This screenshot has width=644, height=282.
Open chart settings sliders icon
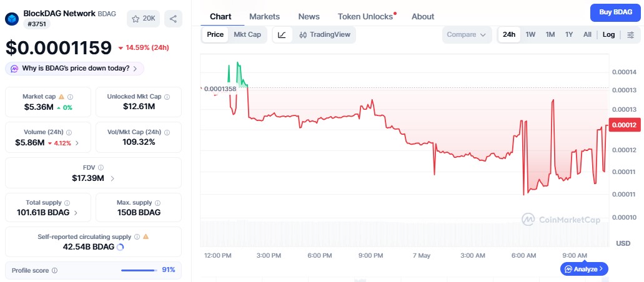[630, 35]
